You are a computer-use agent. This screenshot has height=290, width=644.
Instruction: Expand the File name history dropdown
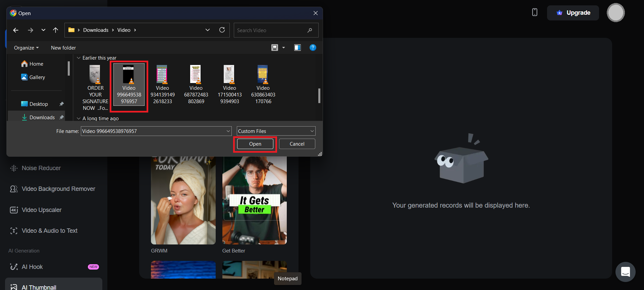[x=228, y=131]
